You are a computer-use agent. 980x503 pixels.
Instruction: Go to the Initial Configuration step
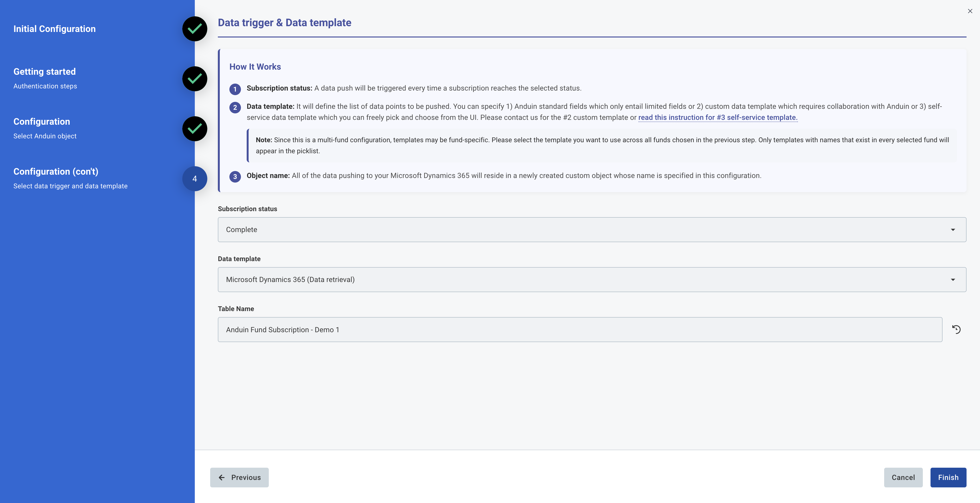54,29
